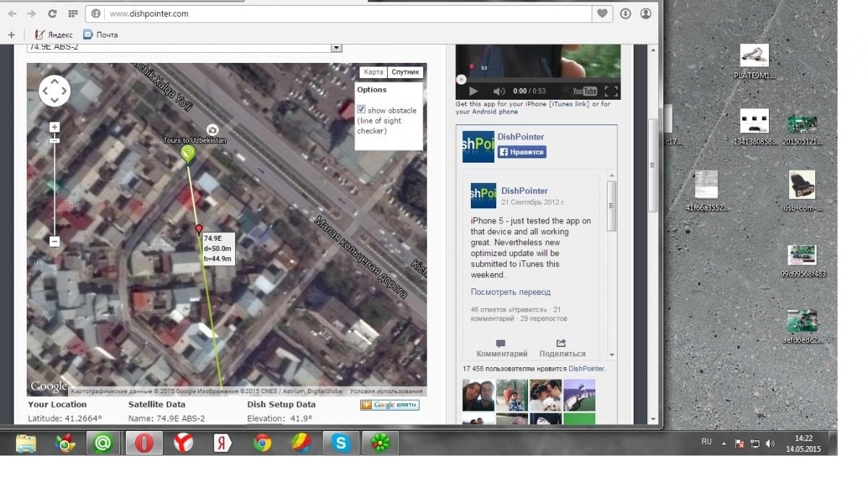Add page to favorites with heart icon
This screenshot has height=488, width=868.
[x=602, y=14]
